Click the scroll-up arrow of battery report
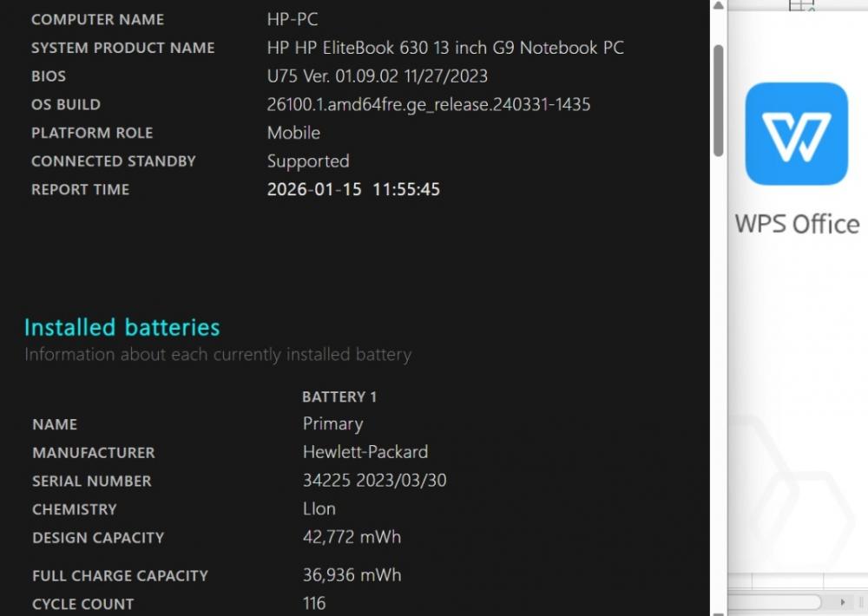This screenshot has height=616, width=868. tap(719, 5)
